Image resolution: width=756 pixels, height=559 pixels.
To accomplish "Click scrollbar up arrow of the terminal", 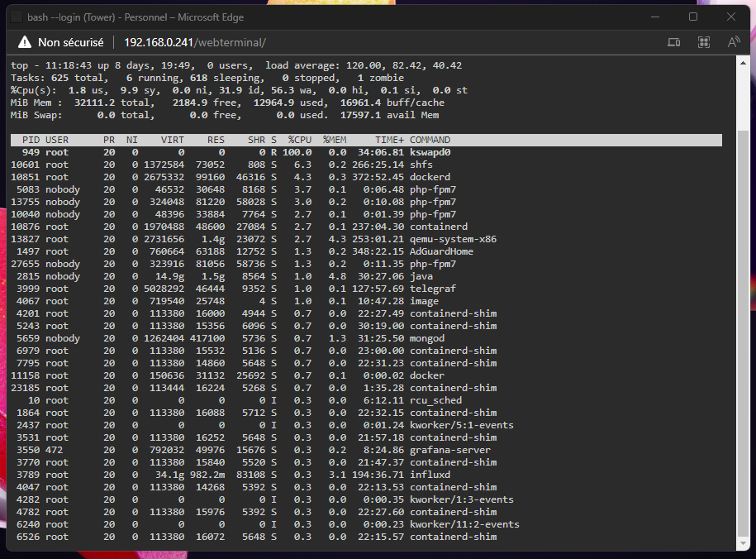I will tap(743, 63).
